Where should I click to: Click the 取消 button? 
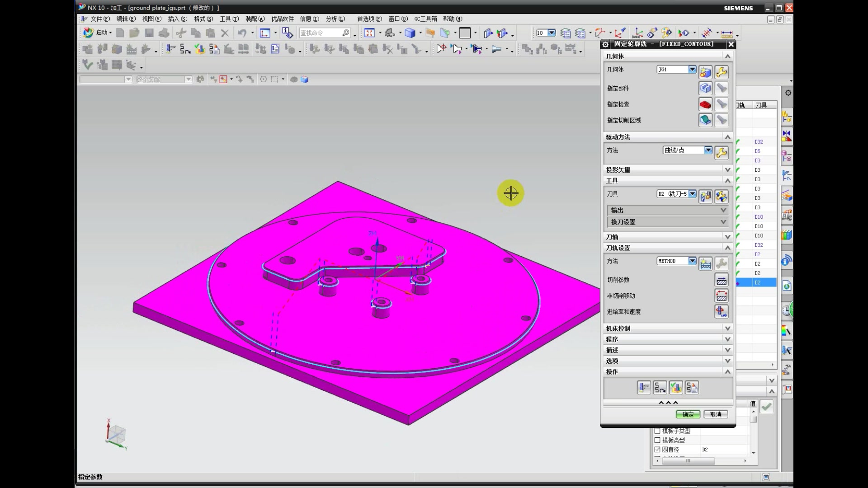click(x=716, y=414)
